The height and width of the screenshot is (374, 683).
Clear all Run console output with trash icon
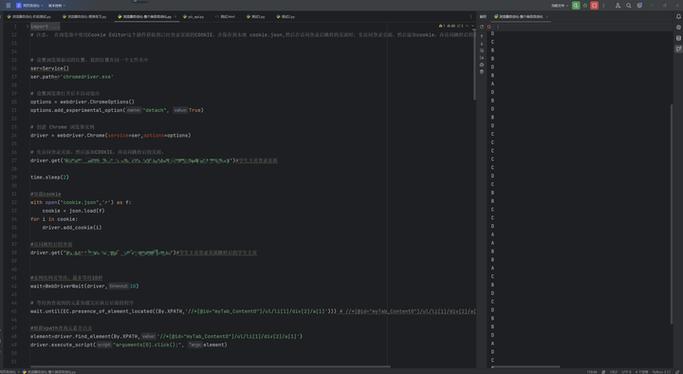pos(482,72)
